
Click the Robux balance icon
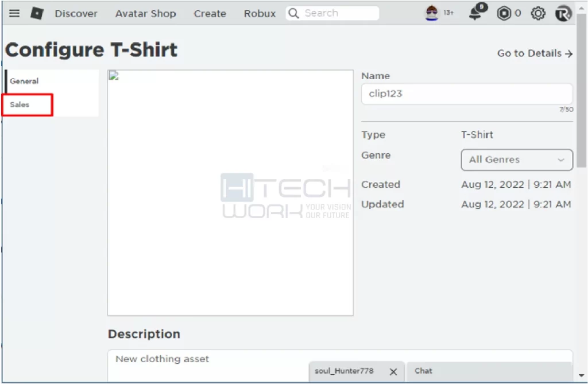504,14
